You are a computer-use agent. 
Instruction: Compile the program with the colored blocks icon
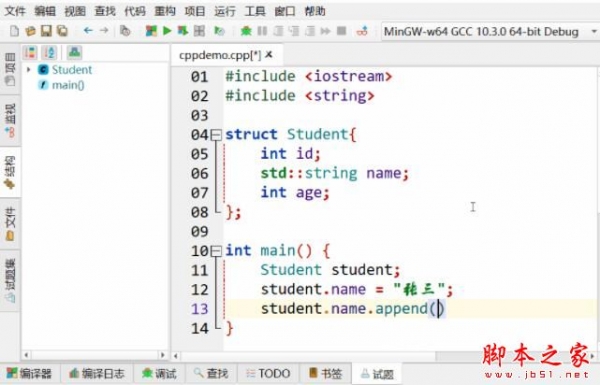(151, 31)
